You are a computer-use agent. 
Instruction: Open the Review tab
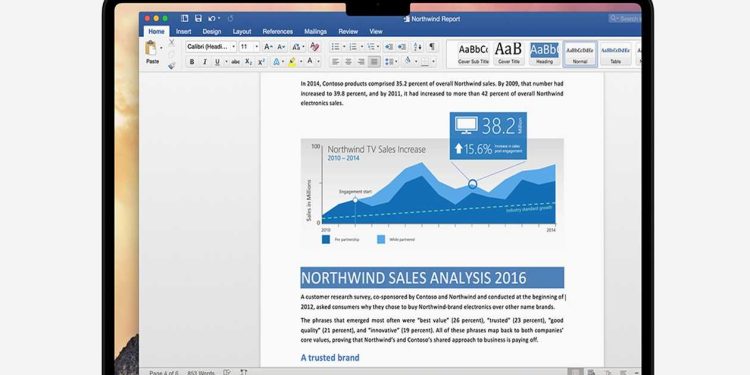[x=348, y=32]
